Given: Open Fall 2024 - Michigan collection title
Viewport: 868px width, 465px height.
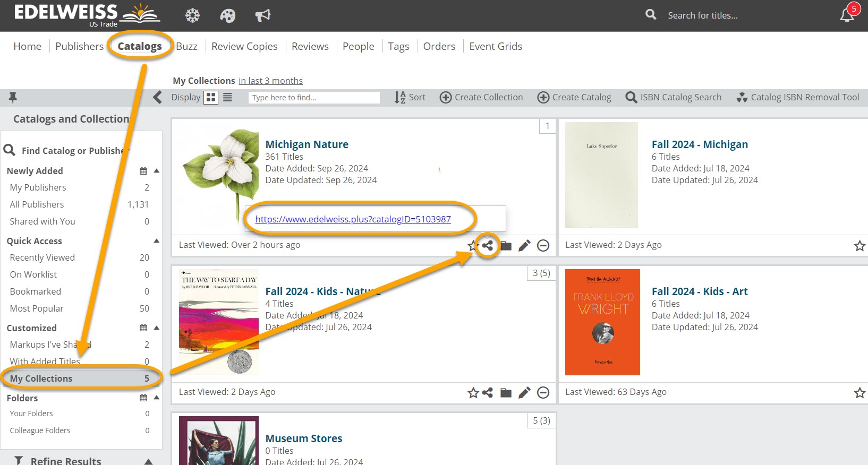Looking at the screenshot, I should (700, 144).
